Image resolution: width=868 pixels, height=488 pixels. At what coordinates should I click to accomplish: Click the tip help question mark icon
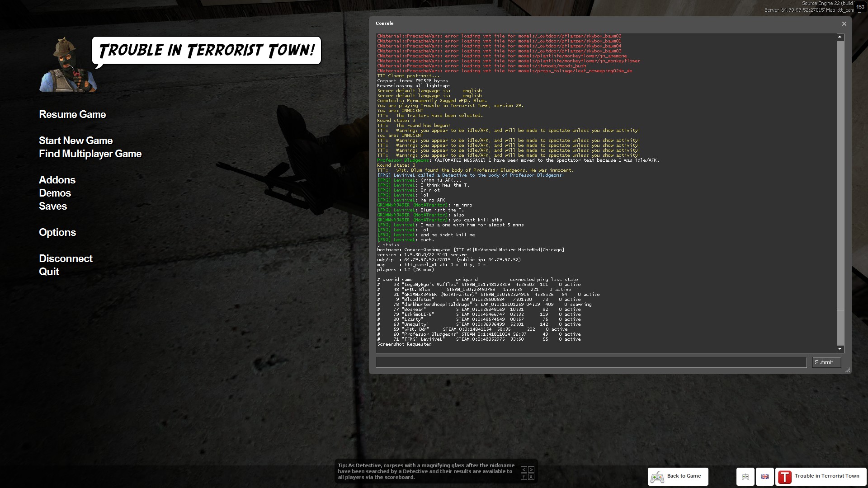tap(524, 477)
